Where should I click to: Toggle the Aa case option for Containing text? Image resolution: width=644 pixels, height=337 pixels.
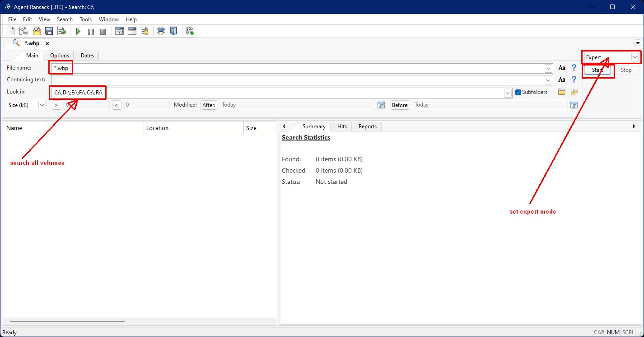(x=562, y=80)
